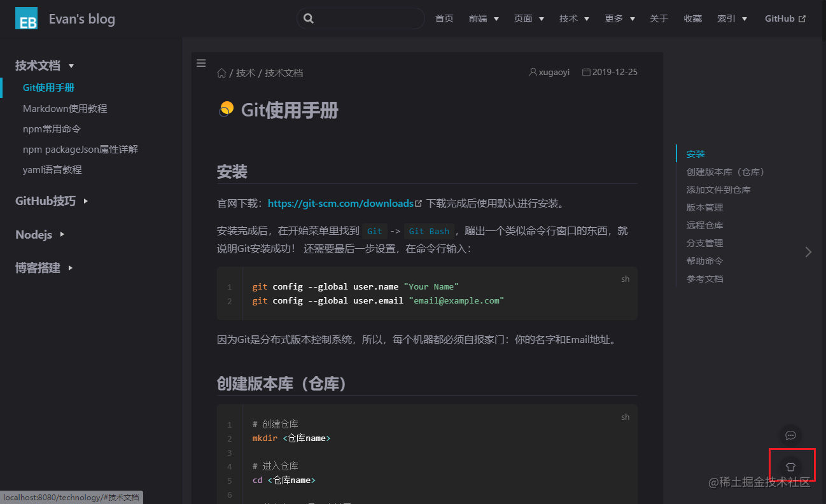Select Git使用手册 in sidebar

[x=48, y=88]
